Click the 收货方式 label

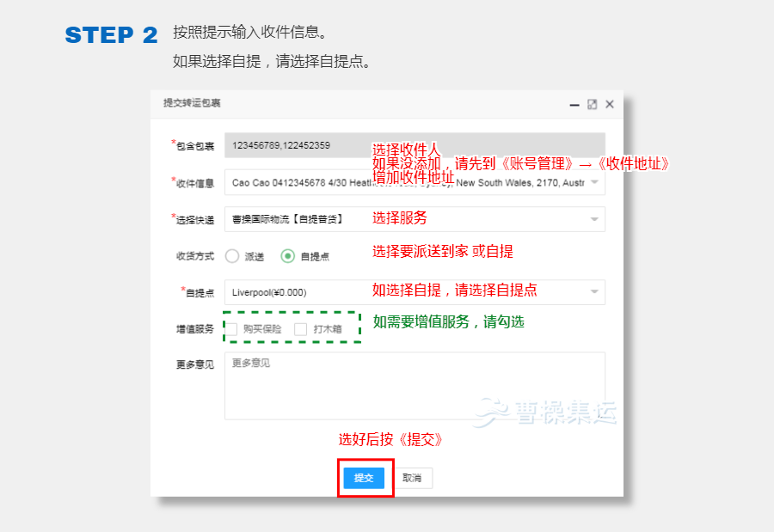coord(195,256)
